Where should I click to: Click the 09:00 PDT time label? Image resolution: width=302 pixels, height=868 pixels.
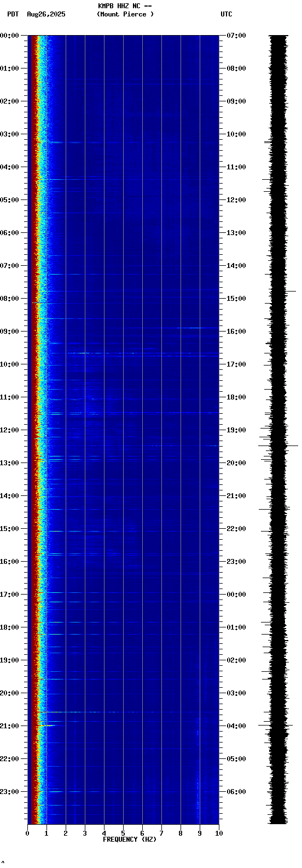(x=9, y=332)
